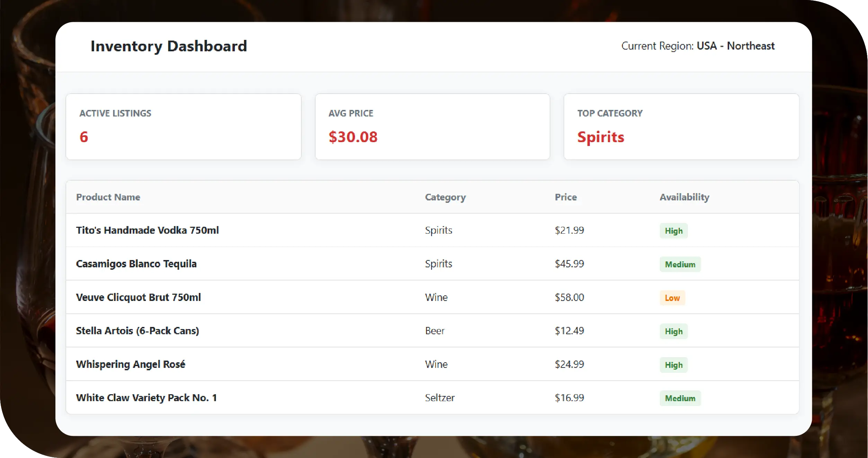Sort by Availability column header
The height and width of the screenshot is (458, 868).
click(x=684, y=197)
